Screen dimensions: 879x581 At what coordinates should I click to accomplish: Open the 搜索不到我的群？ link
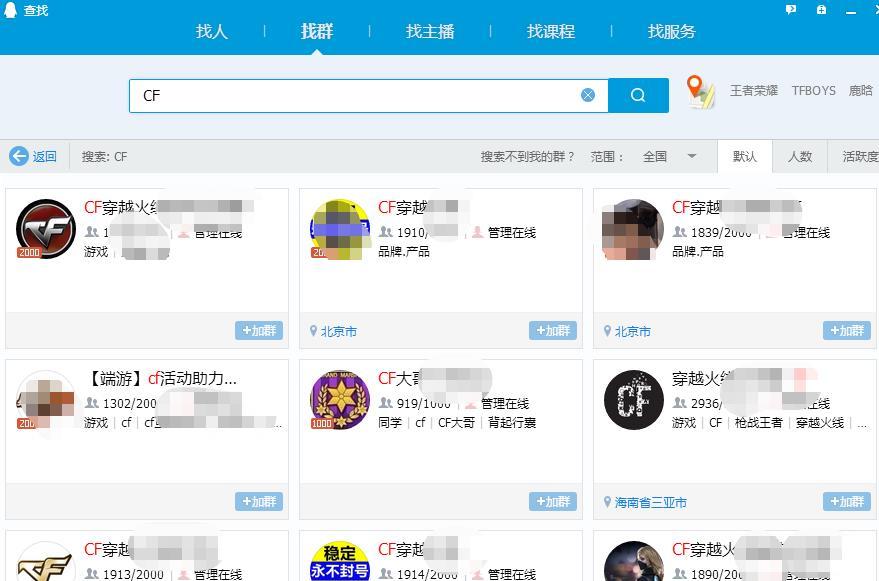(x=528, y=156)
